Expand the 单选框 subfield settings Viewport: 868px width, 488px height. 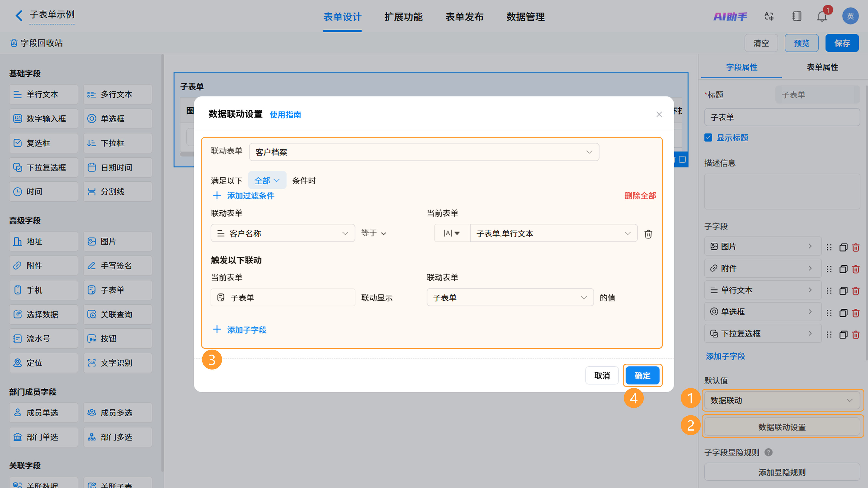pyautogui.click(x=762, y=312)
